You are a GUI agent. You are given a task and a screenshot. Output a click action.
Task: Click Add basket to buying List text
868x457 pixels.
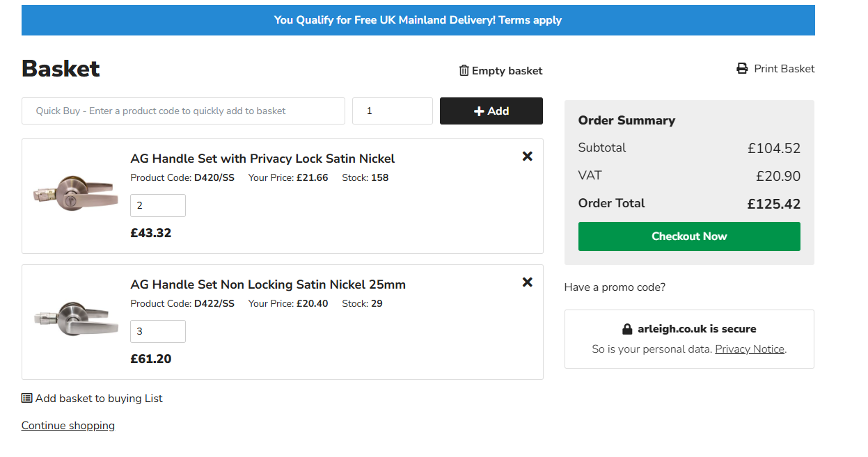[x=99, y=399]
